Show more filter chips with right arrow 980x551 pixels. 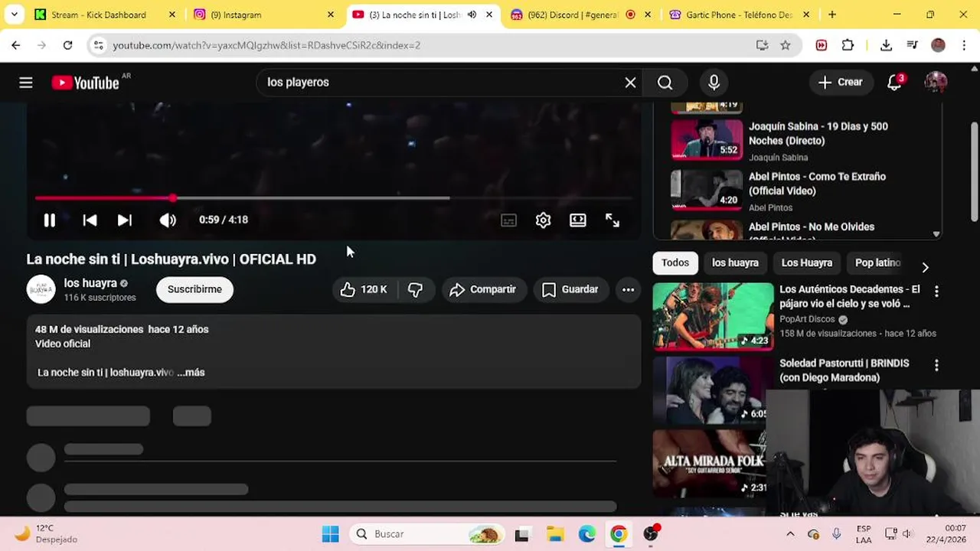(x=925, y=267)
